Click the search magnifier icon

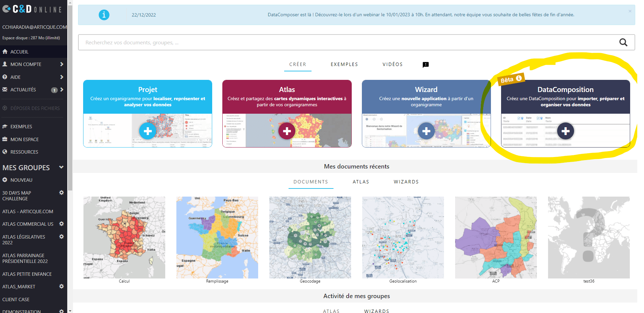tap(623, 42)
